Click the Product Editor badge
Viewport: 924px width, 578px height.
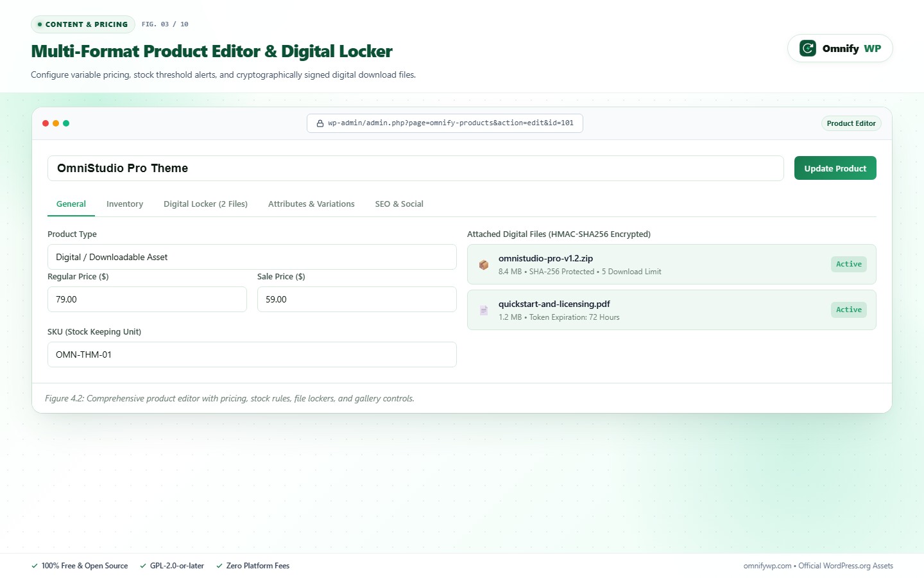[851, 123]
